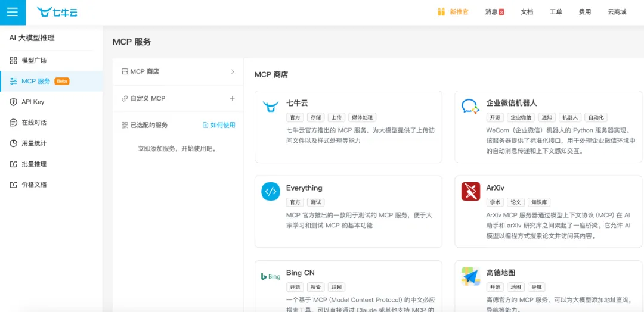Image resolution: width=644 pixels, height=312 pixels.
Task: Click the 企业微信 tag
Action: pyautogui.click(x=521, y=118)
